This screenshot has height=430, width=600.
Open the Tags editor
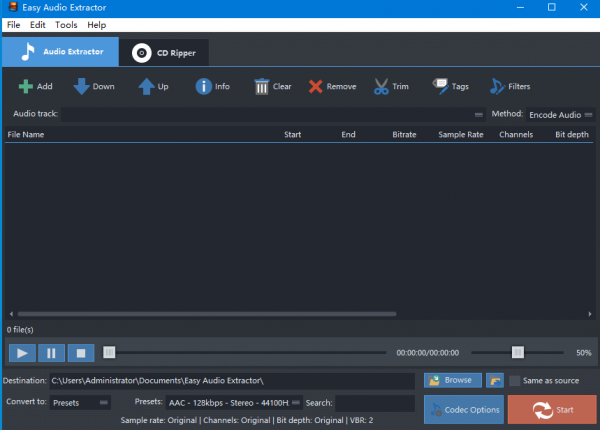[x=450, y=86]
